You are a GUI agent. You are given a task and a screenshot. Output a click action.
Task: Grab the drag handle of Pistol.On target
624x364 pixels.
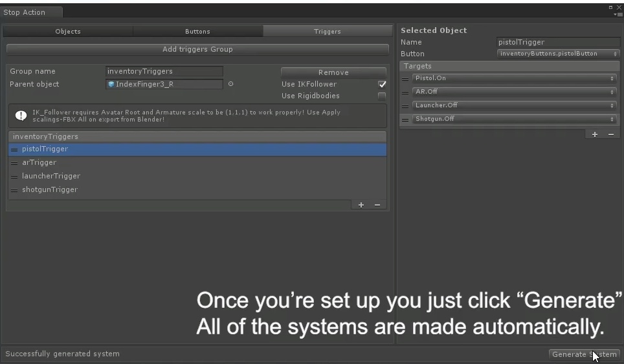click(x=405, y=79)
